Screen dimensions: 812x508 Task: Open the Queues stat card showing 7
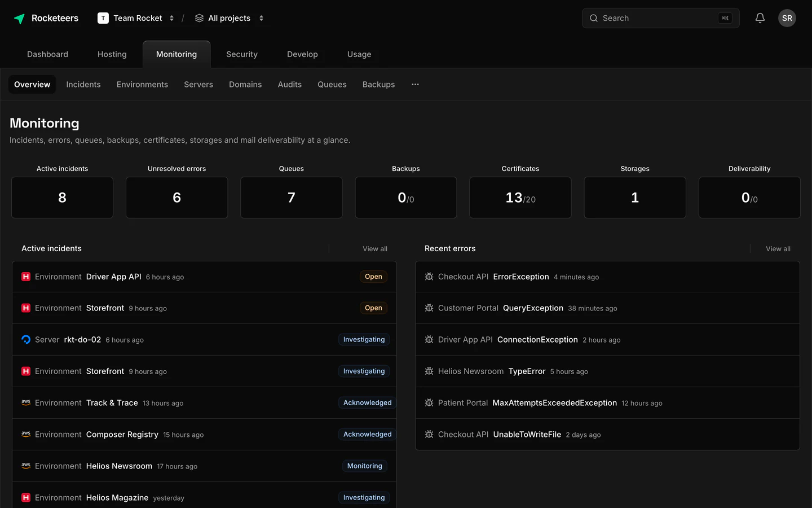click(292, 198)
